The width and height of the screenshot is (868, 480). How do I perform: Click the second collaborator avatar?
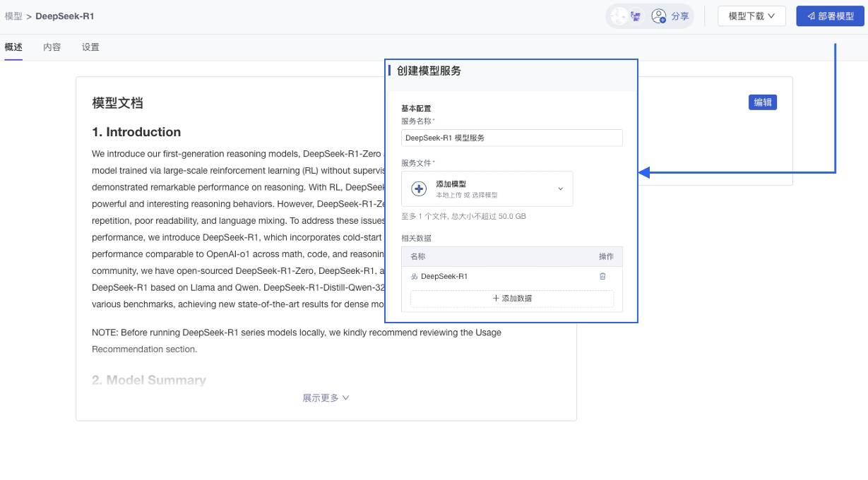coord(636,16)
